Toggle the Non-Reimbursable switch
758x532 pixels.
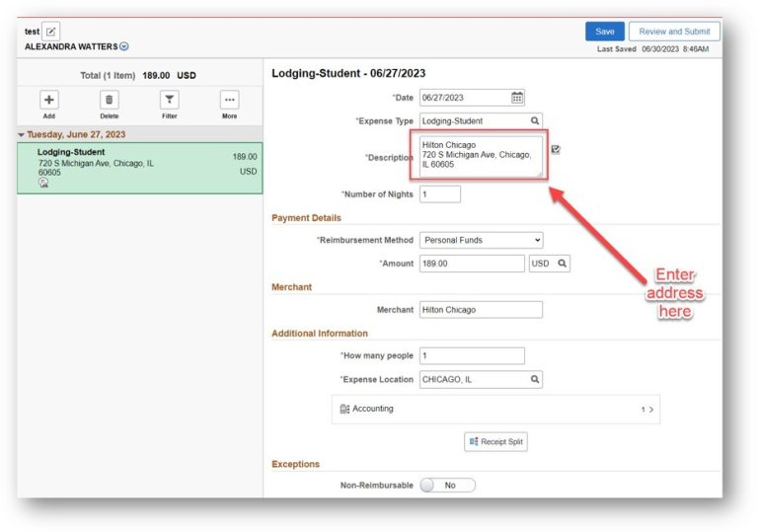tap(447, 485)
